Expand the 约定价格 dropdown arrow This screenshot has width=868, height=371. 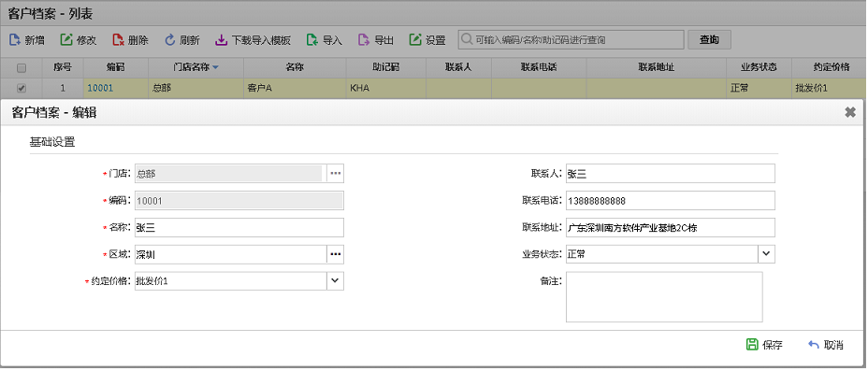[x=335, y=281]
